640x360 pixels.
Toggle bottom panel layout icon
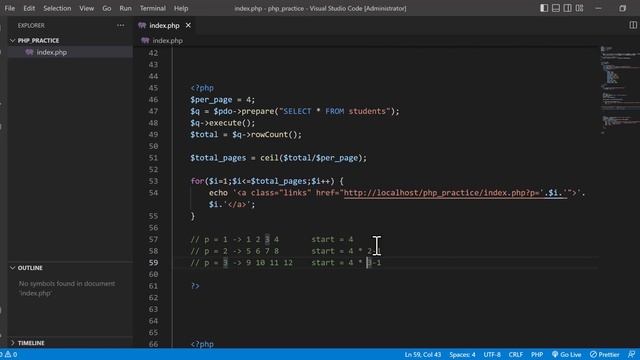[x=556, y=8]
